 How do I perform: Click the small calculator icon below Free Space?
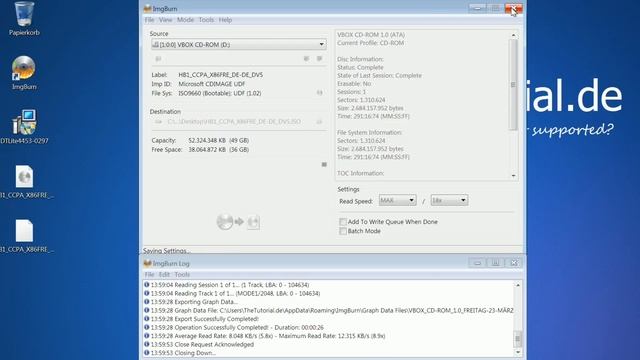[324, 164]
